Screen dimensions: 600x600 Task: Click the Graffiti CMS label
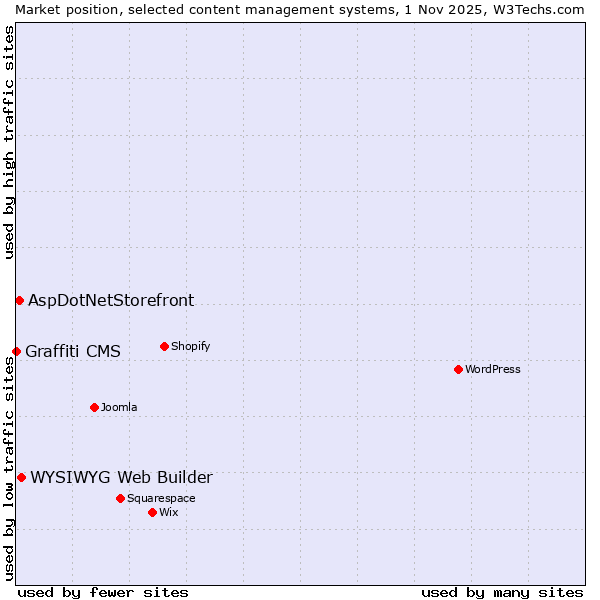[73, 351]
